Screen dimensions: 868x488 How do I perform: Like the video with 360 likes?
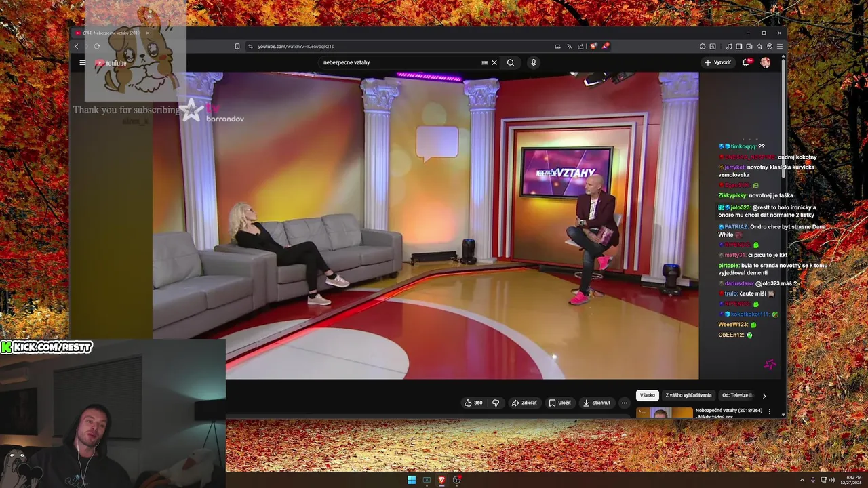473,403
